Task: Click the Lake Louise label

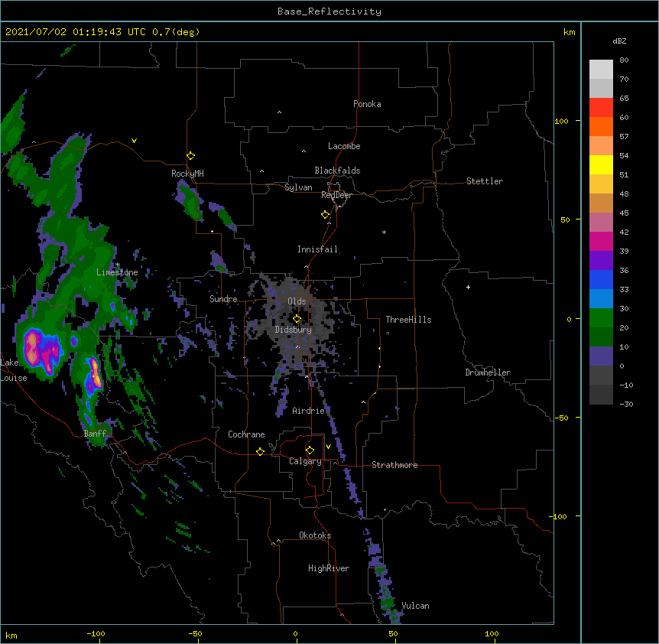Action: (x=14, y=370)
